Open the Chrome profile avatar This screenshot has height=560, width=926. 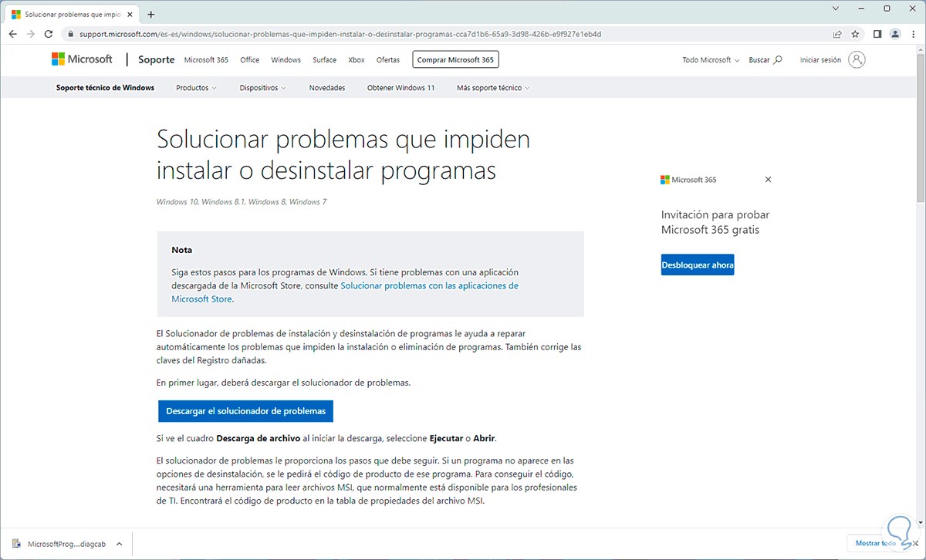click(x=895, y=34)
